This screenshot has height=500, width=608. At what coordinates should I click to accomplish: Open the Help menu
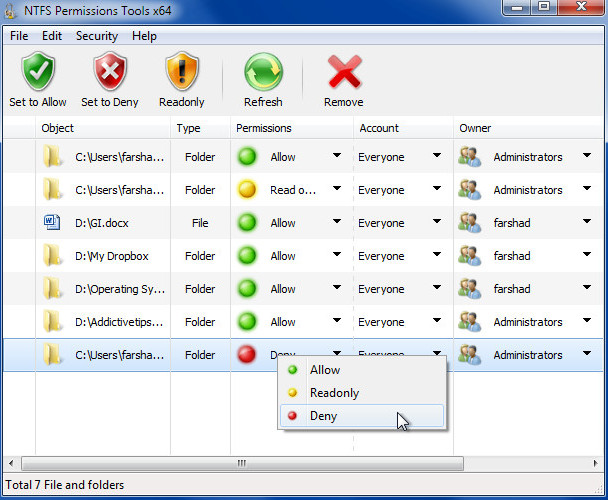pos(144,36)
